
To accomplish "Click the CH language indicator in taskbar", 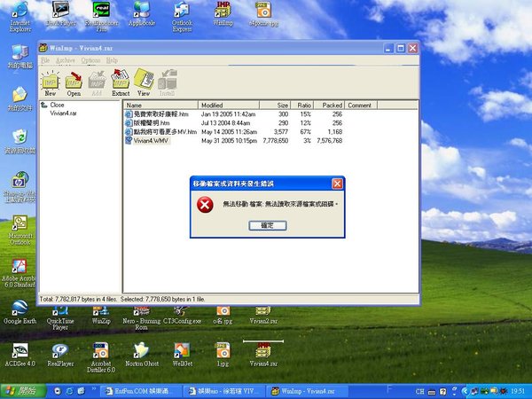I will pyautogui.click(x=420, y=392).
